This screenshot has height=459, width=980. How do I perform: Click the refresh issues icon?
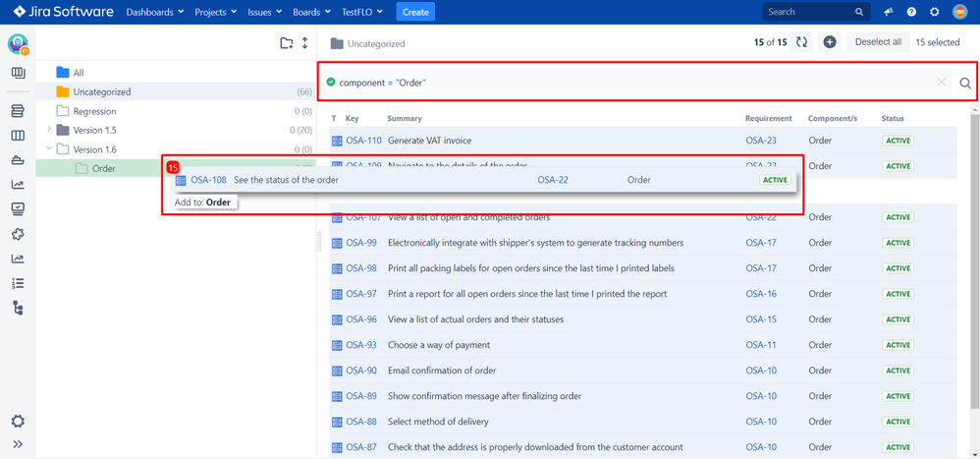(801, 42)
